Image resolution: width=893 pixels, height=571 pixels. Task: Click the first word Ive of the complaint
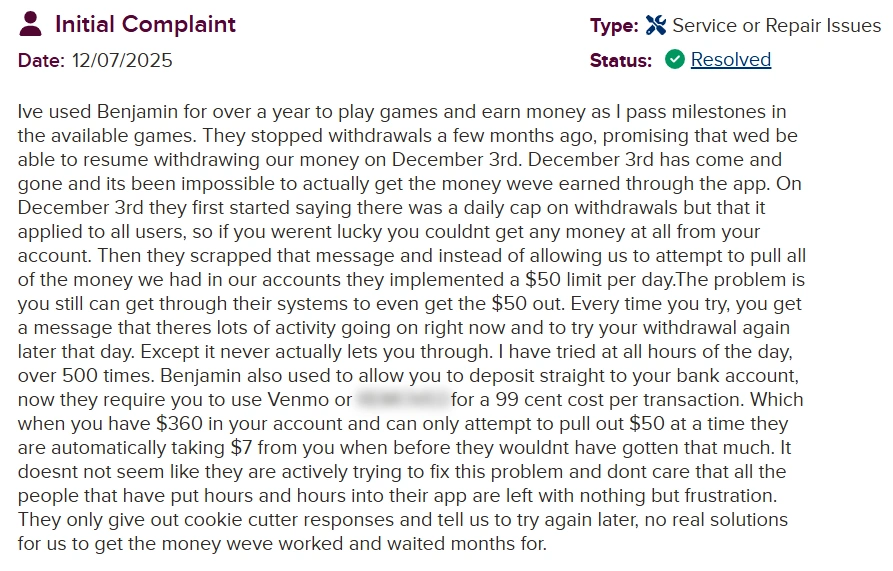point(30,111)
